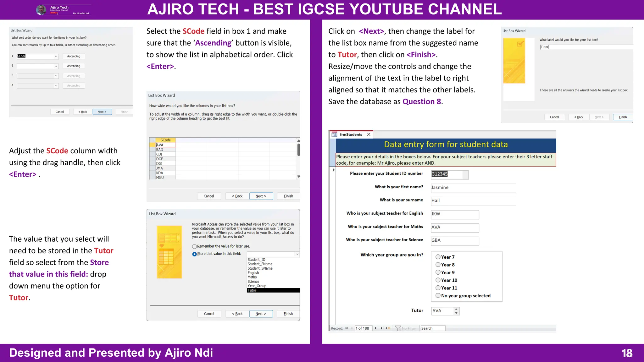Click the No Filter funnel icon
644x362 pixels.
coord(398,328)
